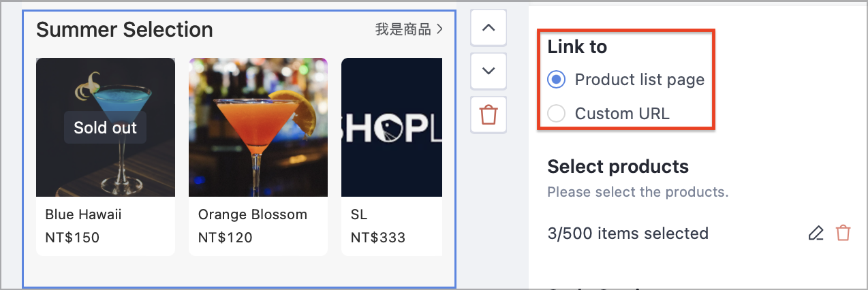
Task: Open the 我是商品 link
Action: pos(403,29)
